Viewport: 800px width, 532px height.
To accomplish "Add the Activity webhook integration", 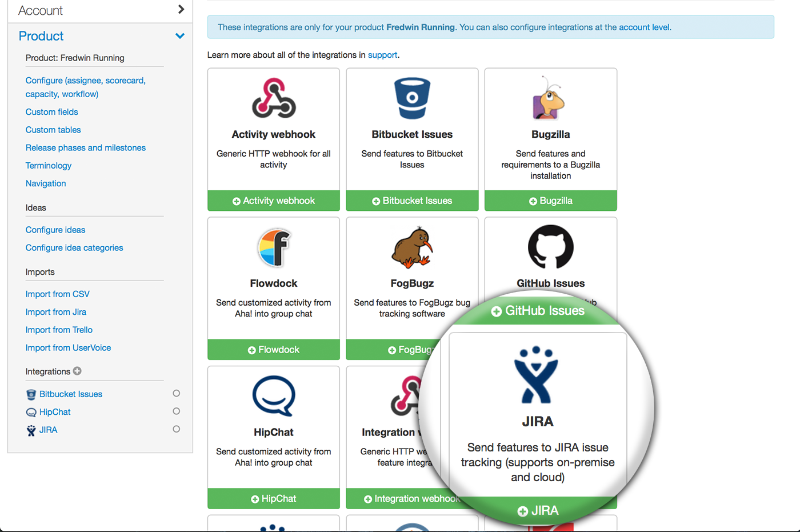I will (x=274, y=201).
